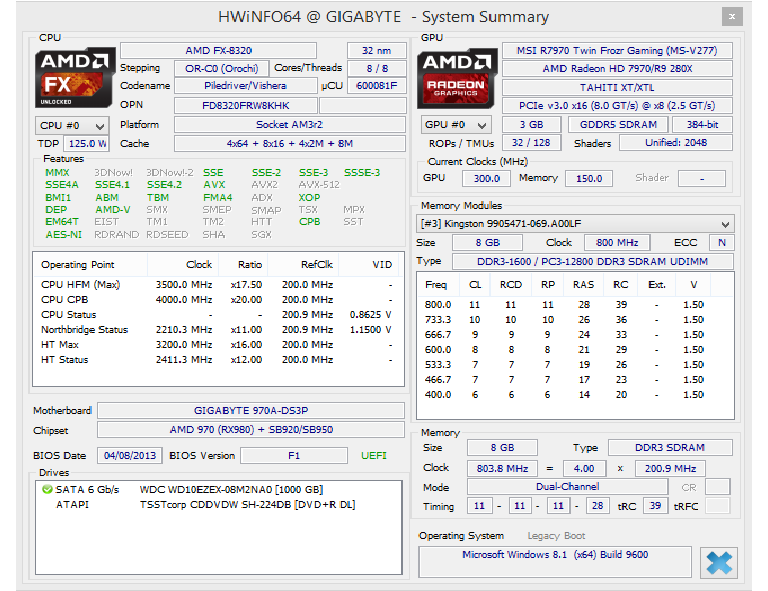This screenshot has width=768, height=591.
Task: Open the CPU #0 selector dropdown
Action: pyautogui.click(x=72, y=126)
